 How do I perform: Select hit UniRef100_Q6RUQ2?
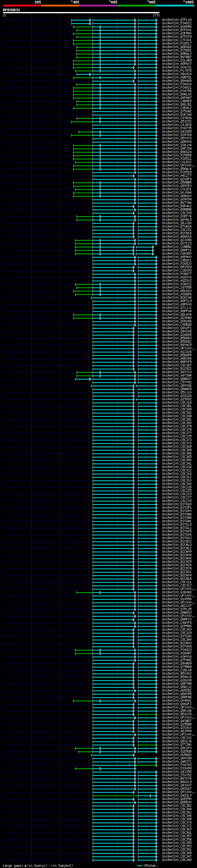coord(176,47)
